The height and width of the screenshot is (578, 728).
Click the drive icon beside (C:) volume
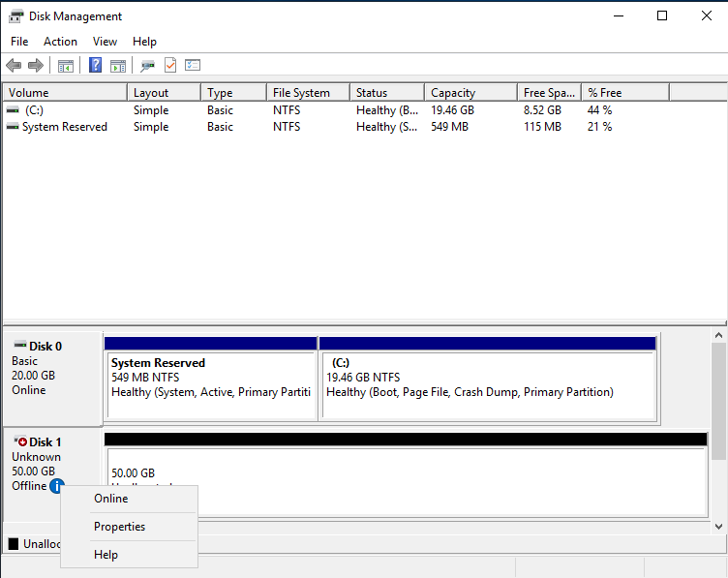13,110
